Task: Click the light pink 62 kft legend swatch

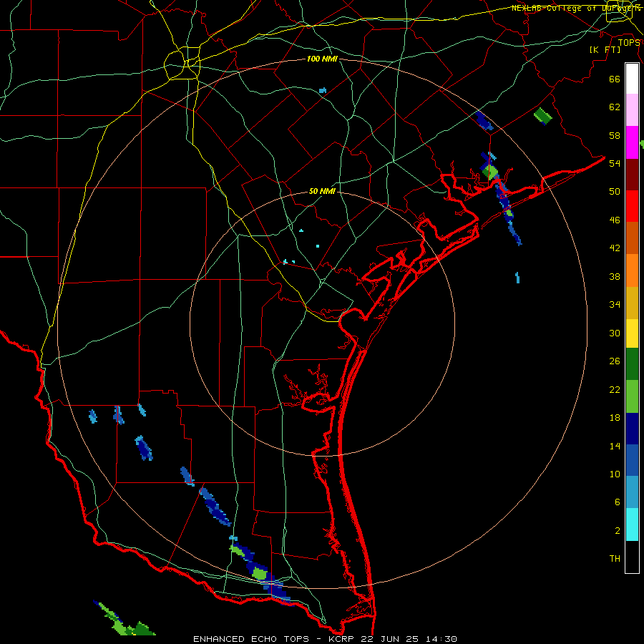Action: pos(632,109)
